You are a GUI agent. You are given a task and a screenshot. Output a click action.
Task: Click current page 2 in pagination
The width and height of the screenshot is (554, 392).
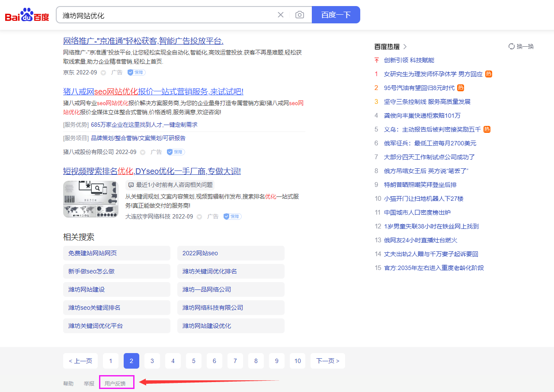point(131,361)
